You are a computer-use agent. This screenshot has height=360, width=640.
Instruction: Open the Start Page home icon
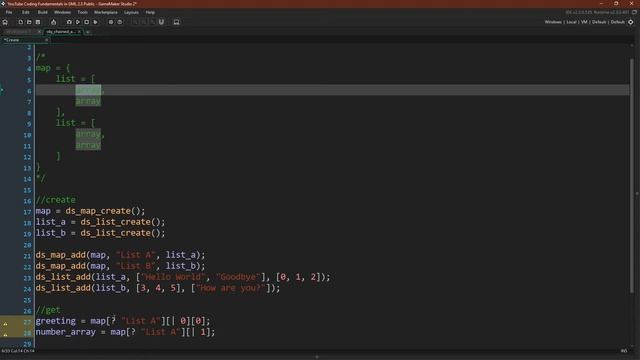[x=5, y=22]
